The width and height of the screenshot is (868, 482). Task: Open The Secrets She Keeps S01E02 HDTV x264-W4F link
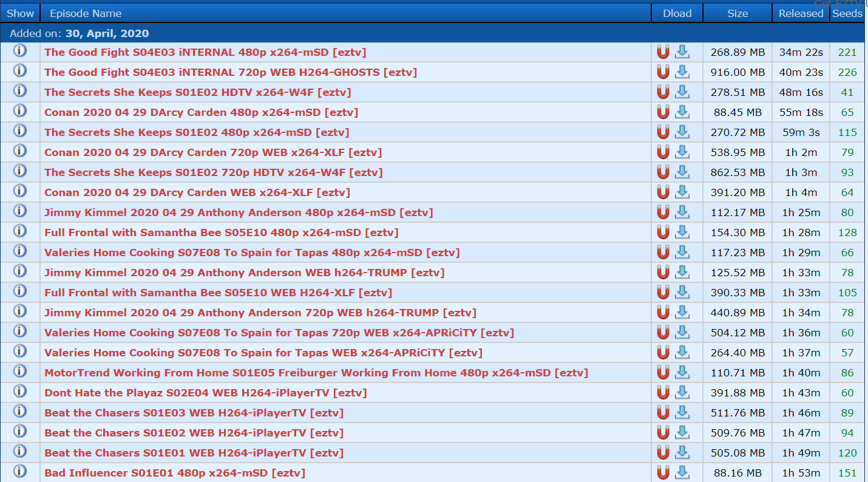(197, 92)
